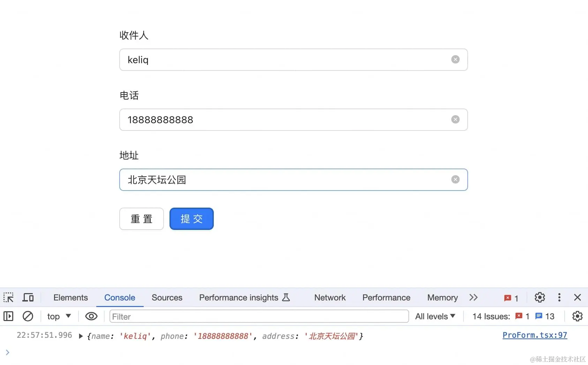Show the console sidebar panel icon
Image resolution: width=588 pixels, height=365 pixels.
tap(8, 316)
